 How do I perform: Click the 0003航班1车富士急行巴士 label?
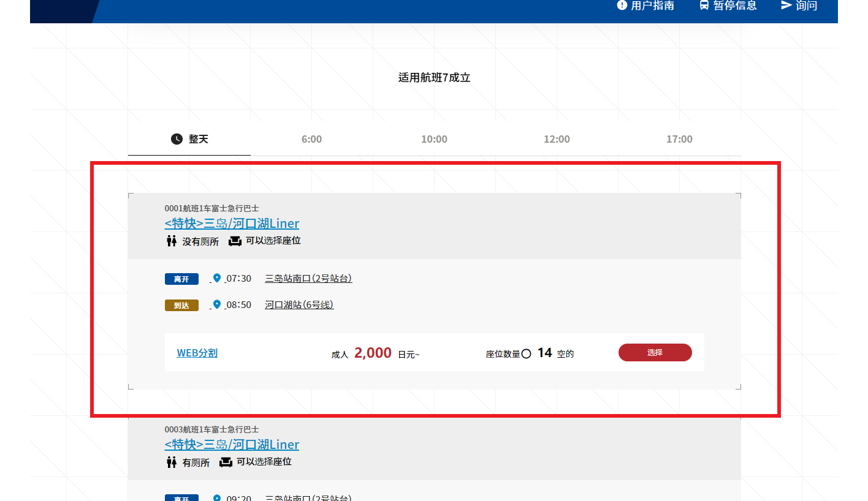[x=211, y=429]
